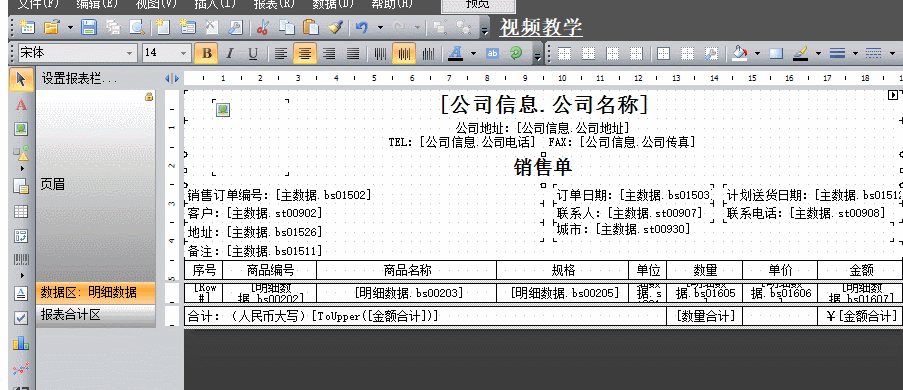Screen dimensions: 903x390
Task: Toggle Italic formatting button
Action: pyautogui.click(x=230, y=54)
